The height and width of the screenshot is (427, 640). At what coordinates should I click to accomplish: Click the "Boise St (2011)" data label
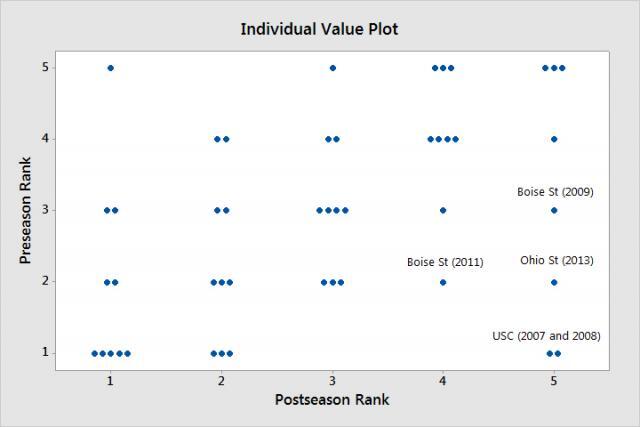coord(445,262)
